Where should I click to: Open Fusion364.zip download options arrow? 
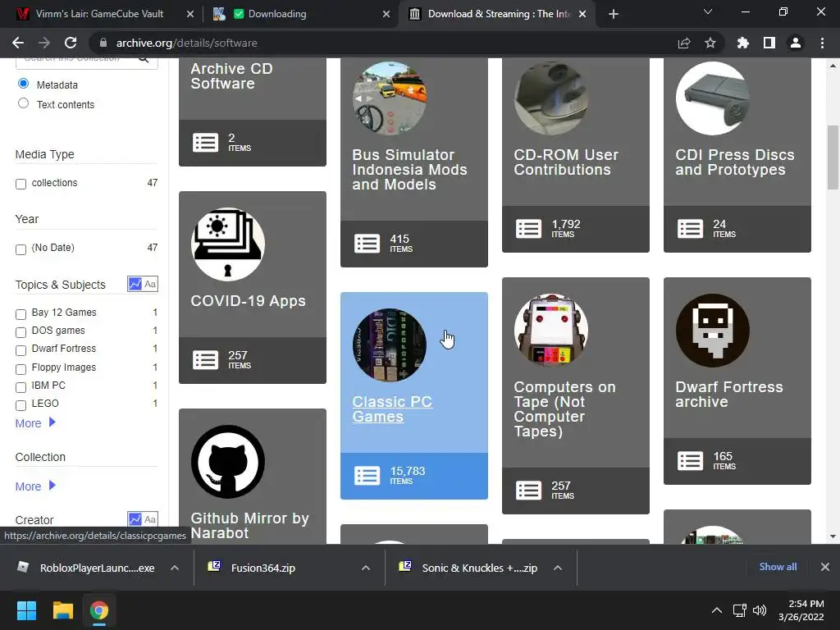366,568
